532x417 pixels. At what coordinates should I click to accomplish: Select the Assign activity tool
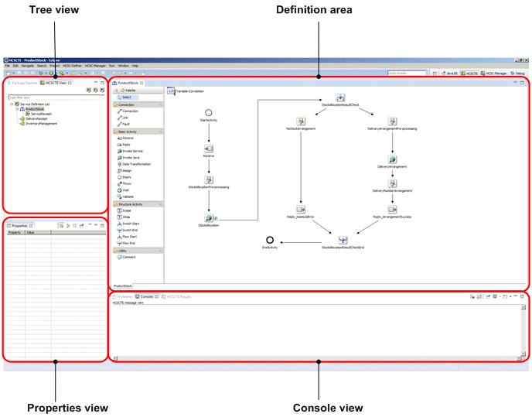[124, 170]
